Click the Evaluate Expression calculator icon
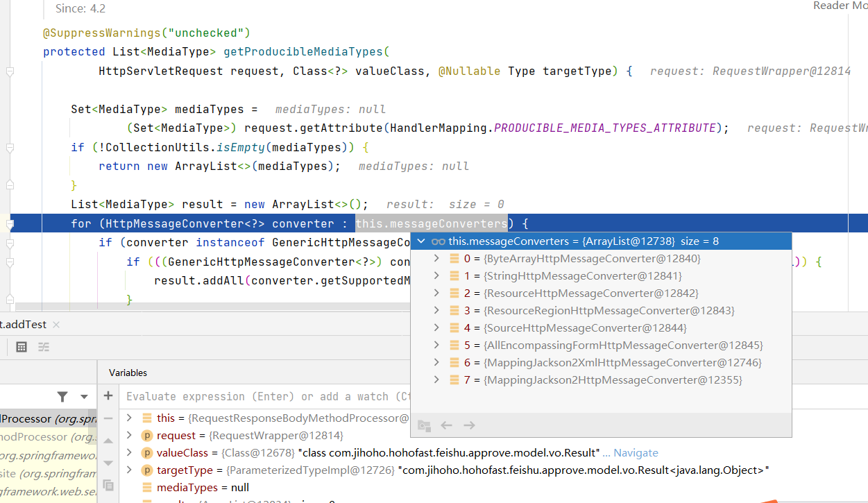Screen dimensions: 868x503 click(x=22, y=347)
